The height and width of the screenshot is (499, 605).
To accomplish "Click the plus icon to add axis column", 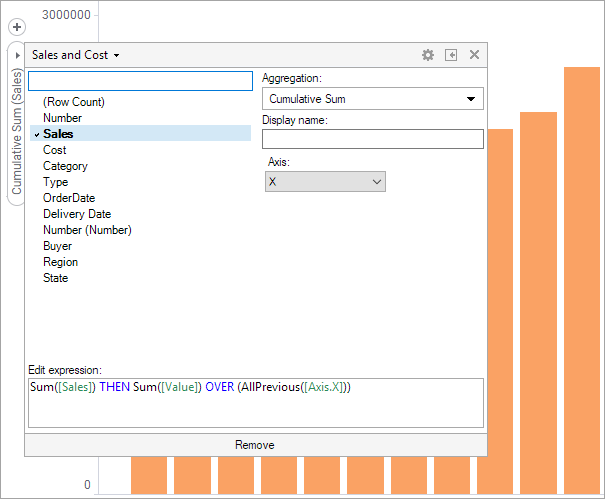I will [x=17, y=27].
